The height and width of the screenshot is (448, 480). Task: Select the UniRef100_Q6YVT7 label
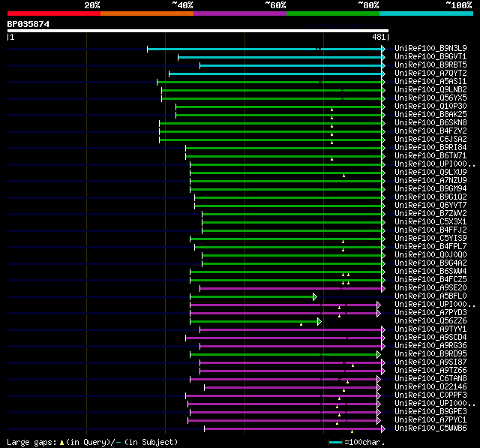click(430, 206)
